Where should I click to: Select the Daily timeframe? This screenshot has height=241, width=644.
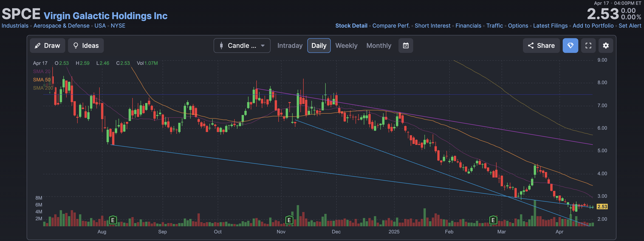tap(319, 46)
